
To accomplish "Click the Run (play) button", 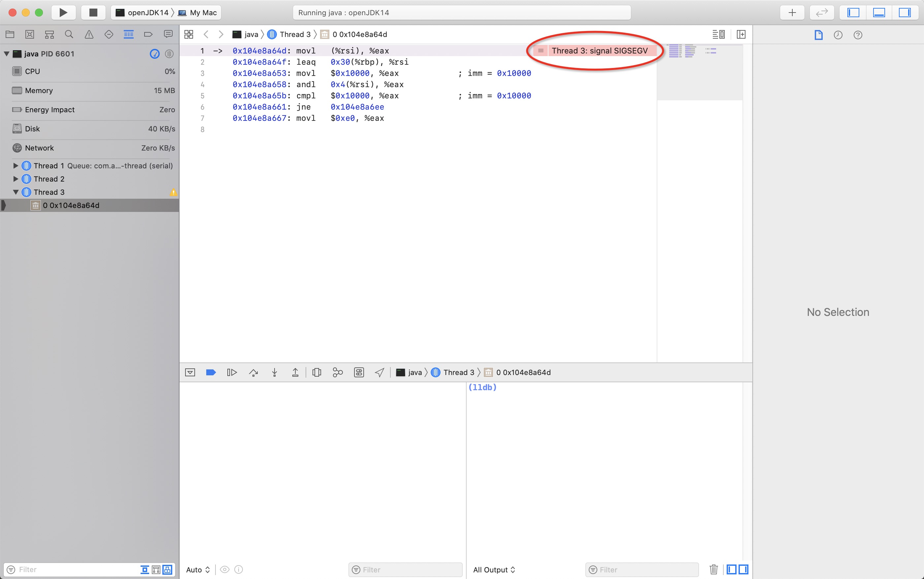I will [64, 13].
